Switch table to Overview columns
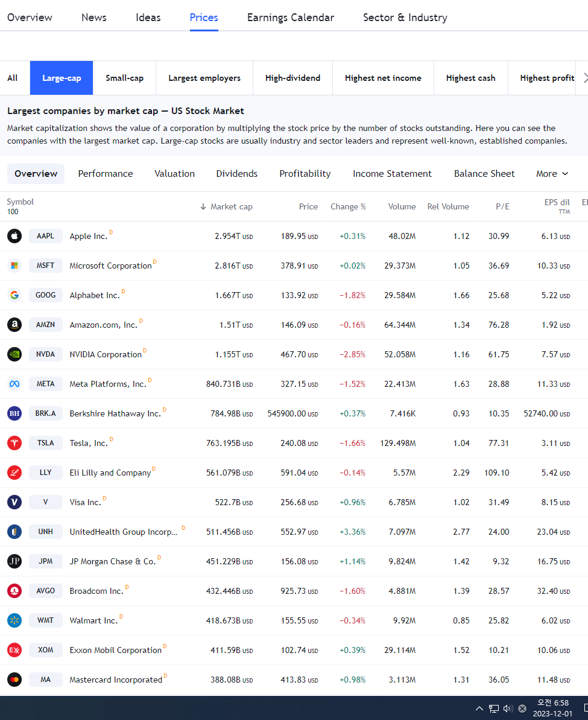 (36, 174)
